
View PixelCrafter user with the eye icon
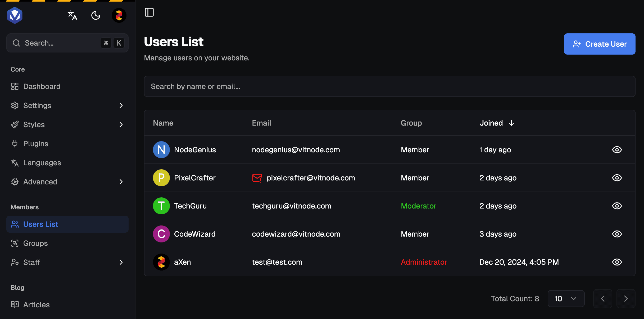pos(617,178)
